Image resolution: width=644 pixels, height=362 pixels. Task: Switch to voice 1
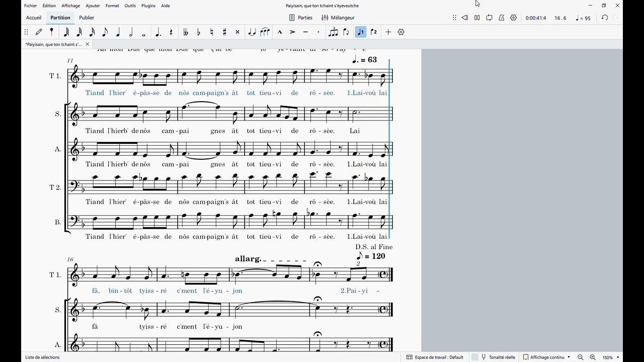click(x=360, y=32)
